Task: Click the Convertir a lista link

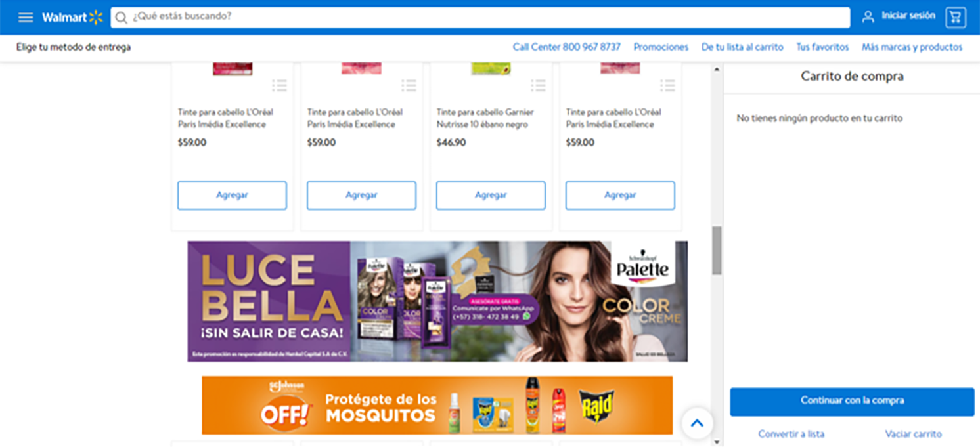Action: 791,434
